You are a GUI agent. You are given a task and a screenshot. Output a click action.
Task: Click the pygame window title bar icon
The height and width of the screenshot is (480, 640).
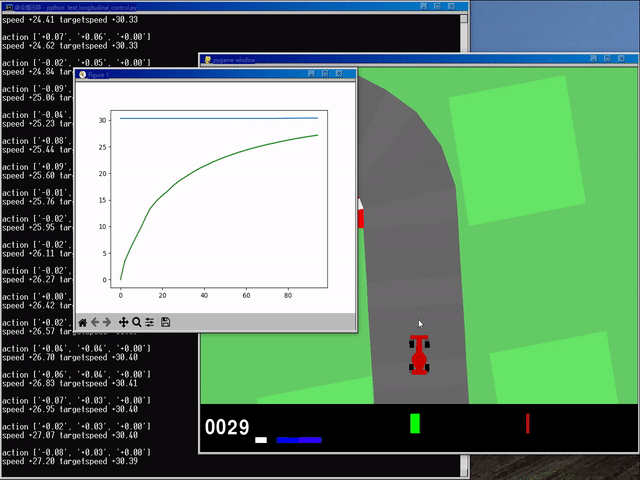tap(207, 60)
